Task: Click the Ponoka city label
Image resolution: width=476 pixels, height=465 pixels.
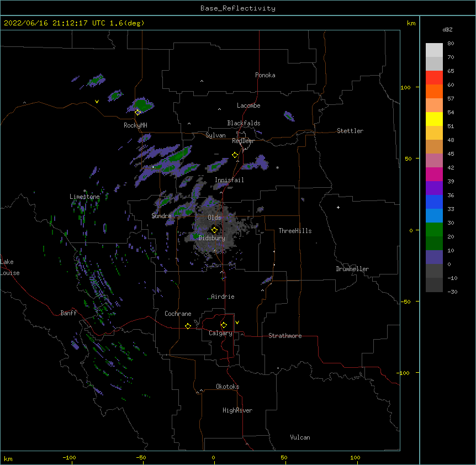Action: 265,75
